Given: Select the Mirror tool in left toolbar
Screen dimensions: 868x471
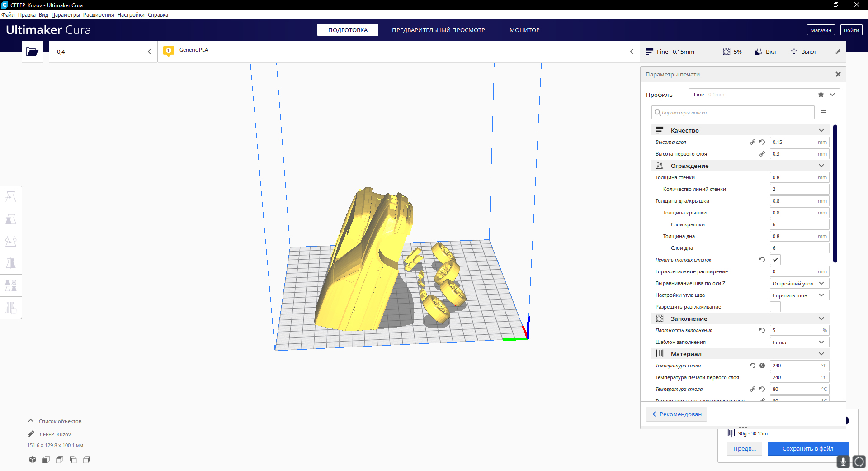Looking at the screenshot, I should 11,263.
